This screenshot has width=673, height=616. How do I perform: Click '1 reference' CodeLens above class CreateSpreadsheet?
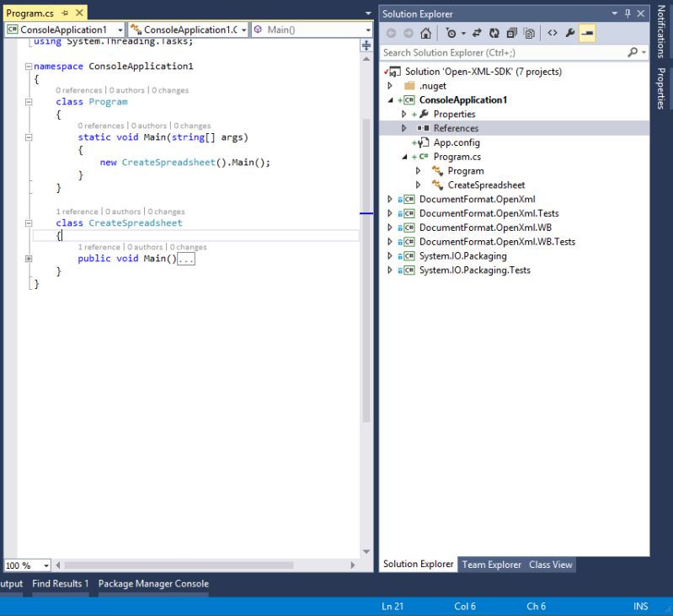click(77, 212)
